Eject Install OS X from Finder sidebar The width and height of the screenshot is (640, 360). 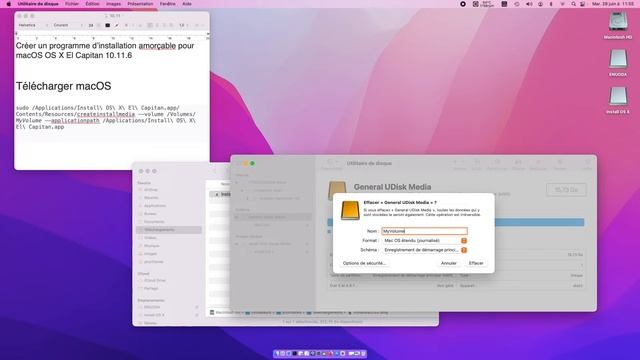coord(197,315)
